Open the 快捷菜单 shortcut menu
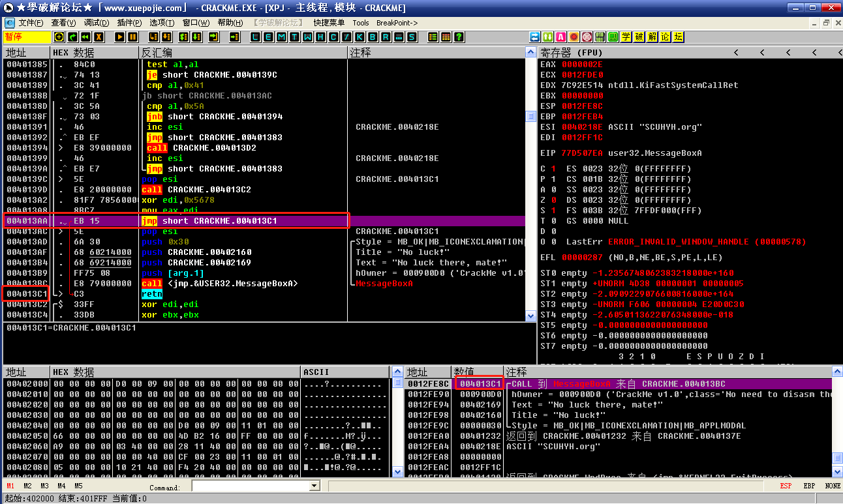 pos(329,23)
